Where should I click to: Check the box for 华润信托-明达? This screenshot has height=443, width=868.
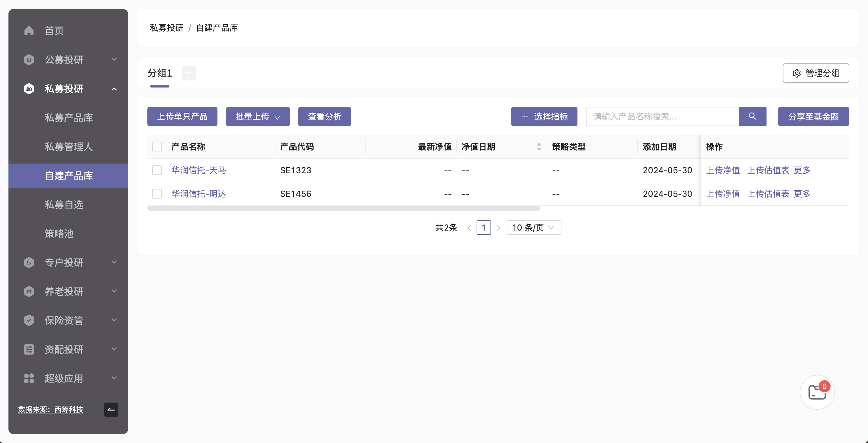[157, 194]
